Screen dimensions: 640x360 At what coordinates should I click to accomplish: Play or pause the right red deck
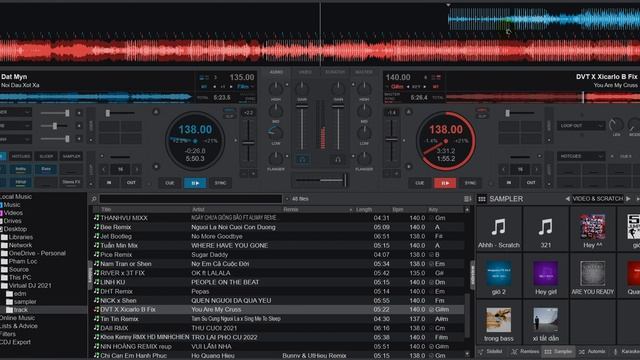pyautogui.click(x=445, y=183)
